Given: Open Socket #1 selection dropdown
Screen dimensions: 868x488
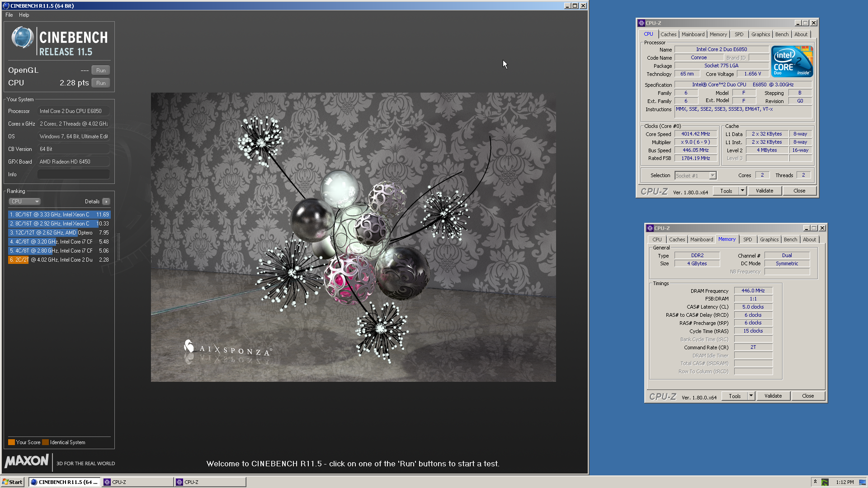Looking at the screenshot, I should point(695,176).
